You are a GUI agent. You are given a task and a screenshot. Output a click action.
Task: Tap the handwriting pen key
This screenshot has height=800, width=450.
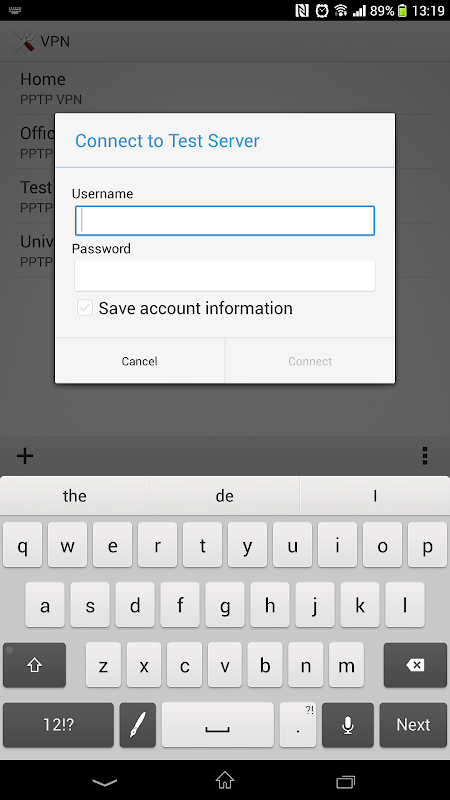[x=138, y=725]
